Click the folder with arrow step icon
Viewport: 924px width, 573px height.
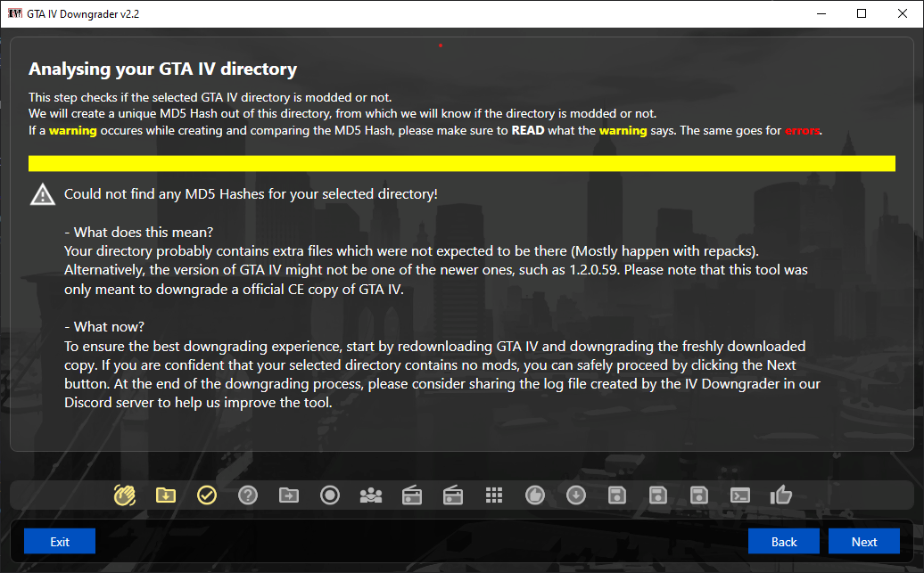click(289, 495)
